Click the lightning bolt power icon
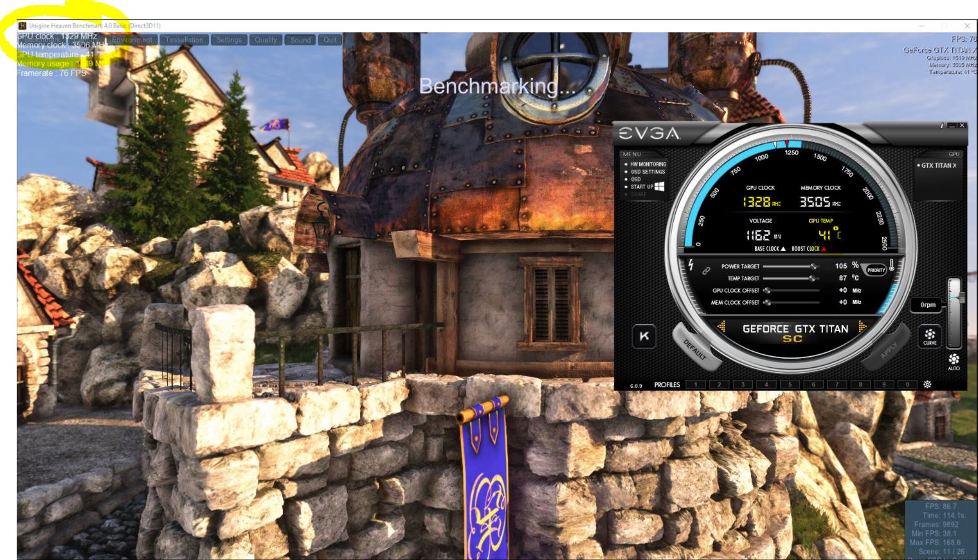 tap(691, 265)
